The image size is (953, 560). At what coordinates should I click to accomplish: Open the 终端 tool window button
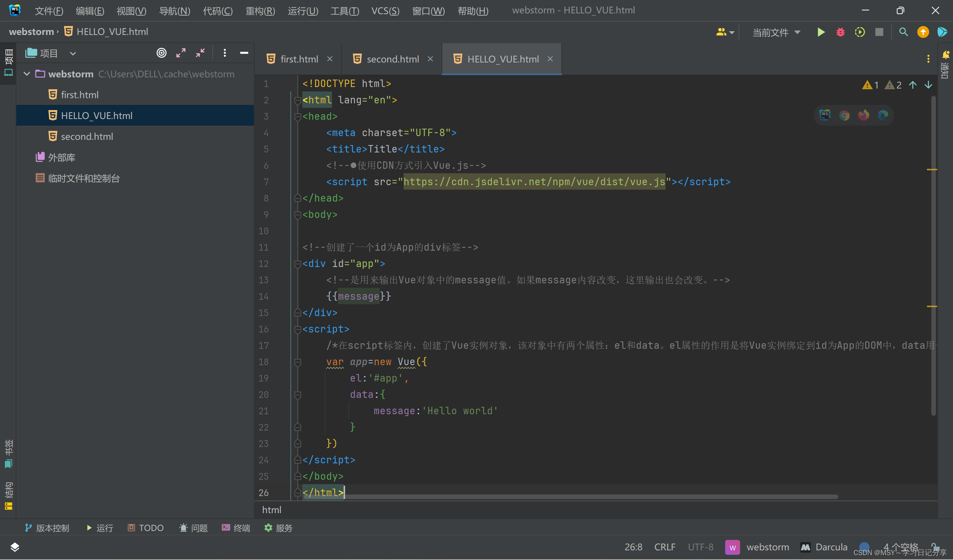click(236, 528)
